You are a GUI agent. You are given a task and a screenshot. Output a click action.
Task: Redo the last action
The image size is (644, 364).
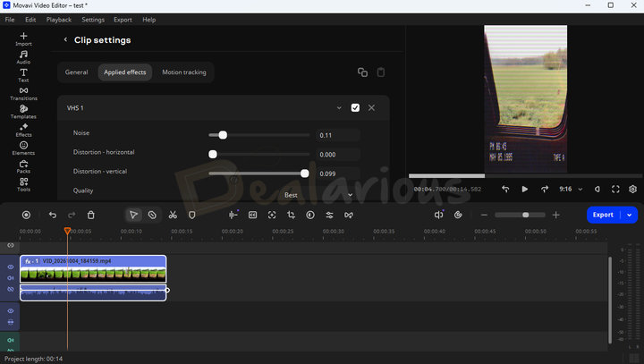tap(72, 215)
